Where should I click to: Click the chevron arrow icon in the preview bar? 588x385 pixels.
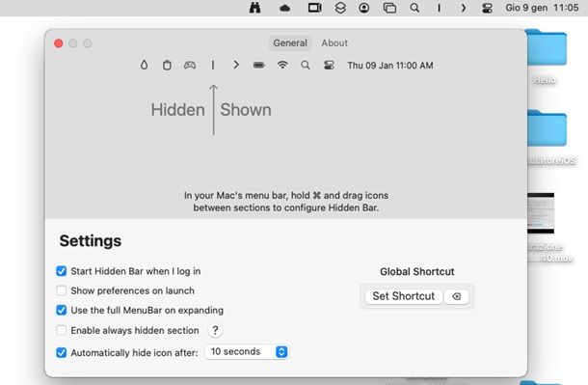point(236,65)
